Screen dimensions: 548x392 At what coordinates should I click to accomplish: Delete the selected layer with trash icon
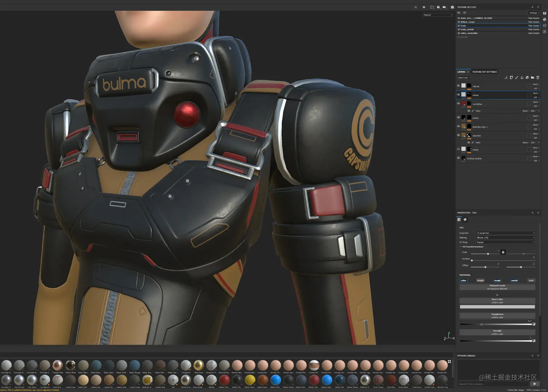point(538,78)
